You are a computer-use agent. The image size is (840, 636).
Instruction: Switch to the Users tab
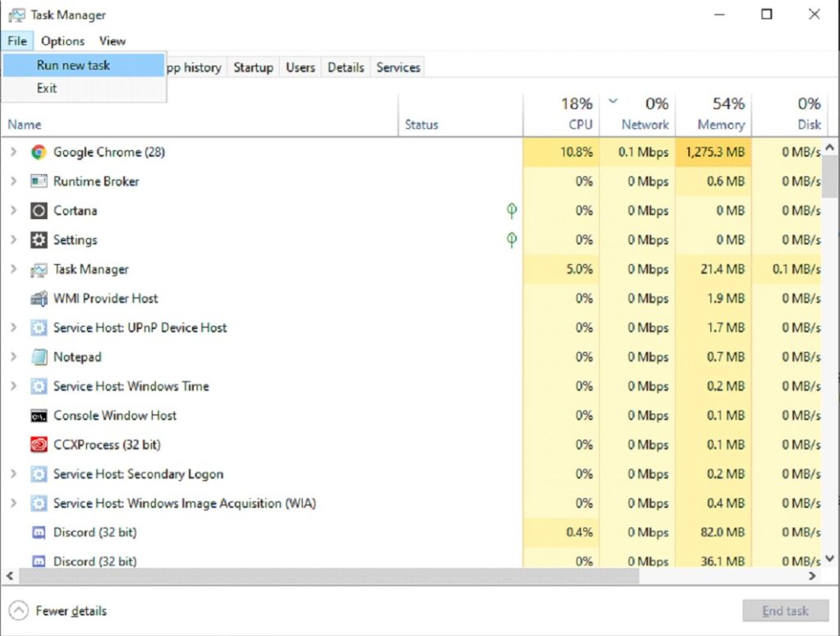(300, 67)
